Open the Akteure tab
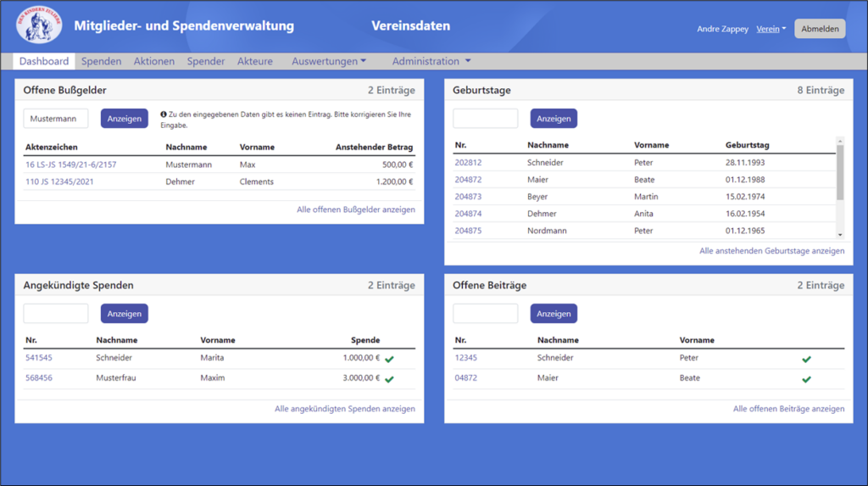The width and height of the screenshot is (868, 486). 254,61
